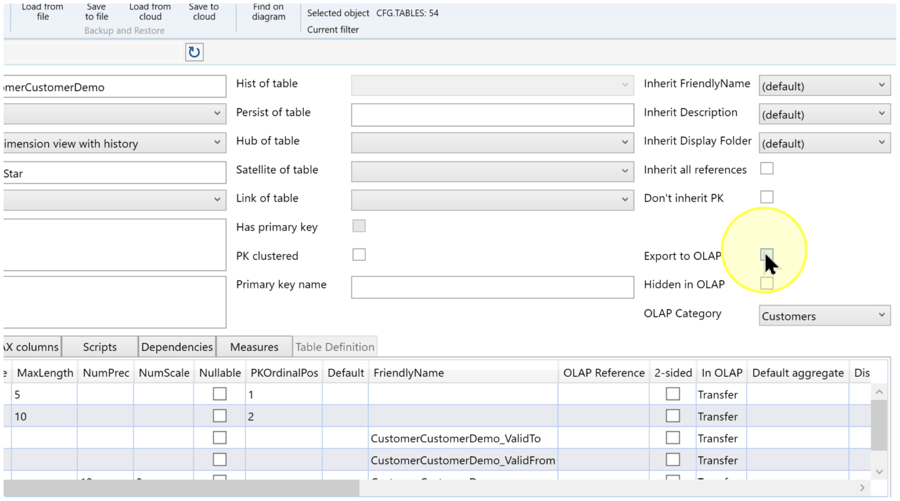Image resolution: width=900 pixels, height=501 pixels.
Task: Toggle 2-sided checkbox in CustomerCustomerDemo_ValidTo row
Action: (x=673, y=438)
